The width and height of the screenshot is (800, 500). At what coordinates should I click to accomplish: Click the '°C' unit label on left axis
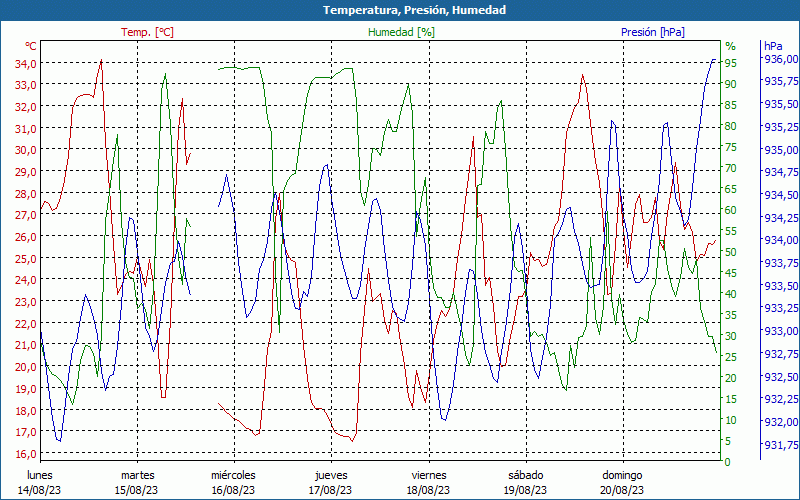(31, 46)
